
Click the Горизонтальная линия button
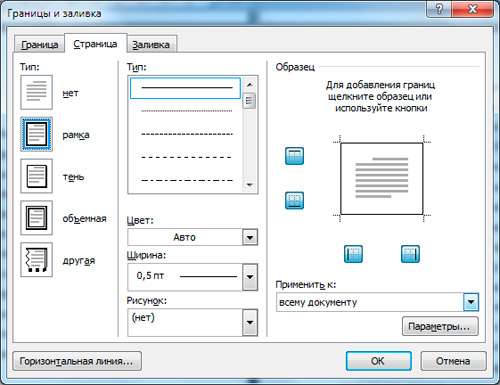(x=77, y=361)
